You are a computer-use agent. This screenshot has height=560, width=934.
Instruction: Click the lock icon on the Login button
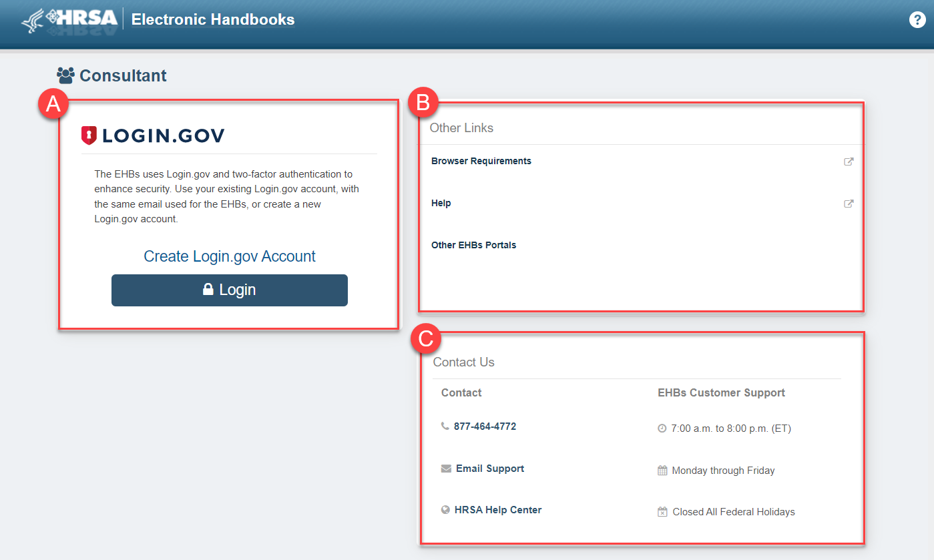tap(208, 290)
